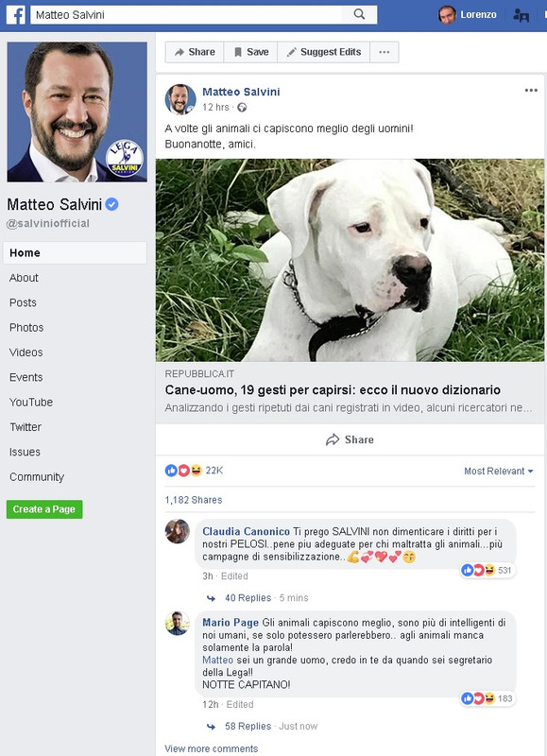This screenshot has height=756, width=547.
Task: Open Lorenzo's profile avatar
Action: (447, 15)
